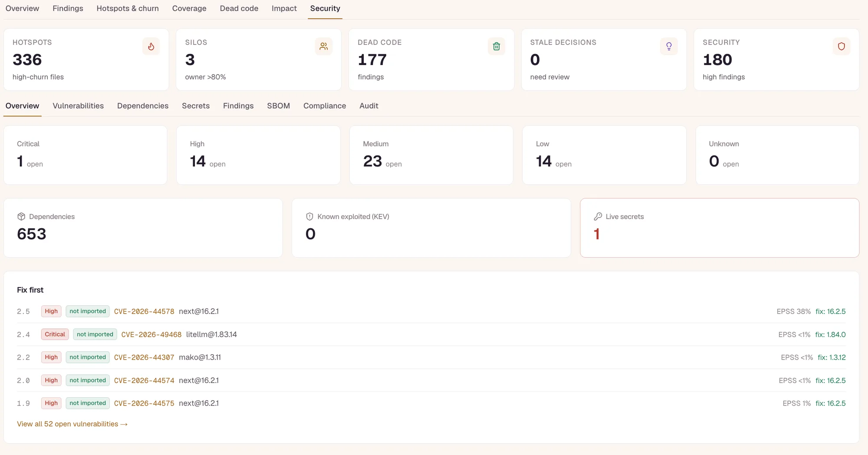Click the trash icon on Dead Code card
Image resolution: width=868 pixels, height=455 pixels.
[x=496, y=46]
